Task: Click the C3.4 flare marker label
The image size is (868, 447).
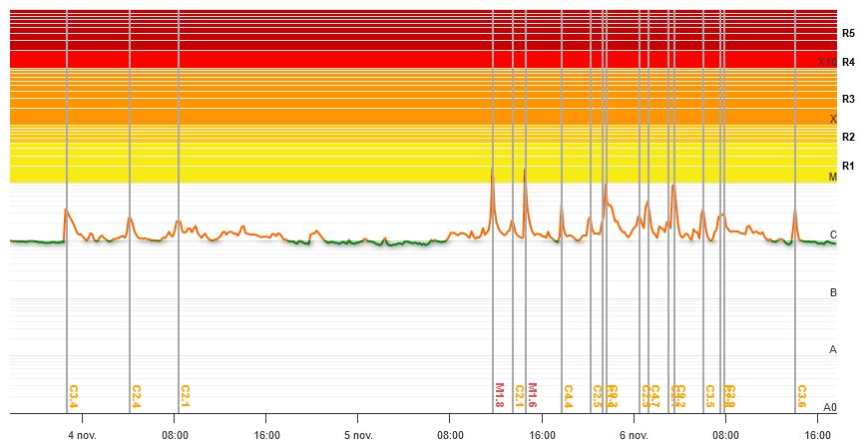Action: click(x=74, y=395)
